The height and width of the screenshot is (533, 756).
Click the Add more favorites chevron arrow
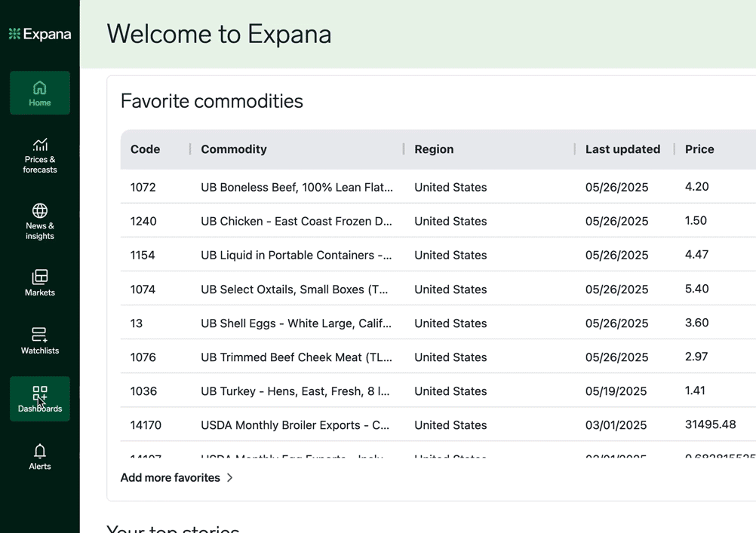[x=230, y=477]
